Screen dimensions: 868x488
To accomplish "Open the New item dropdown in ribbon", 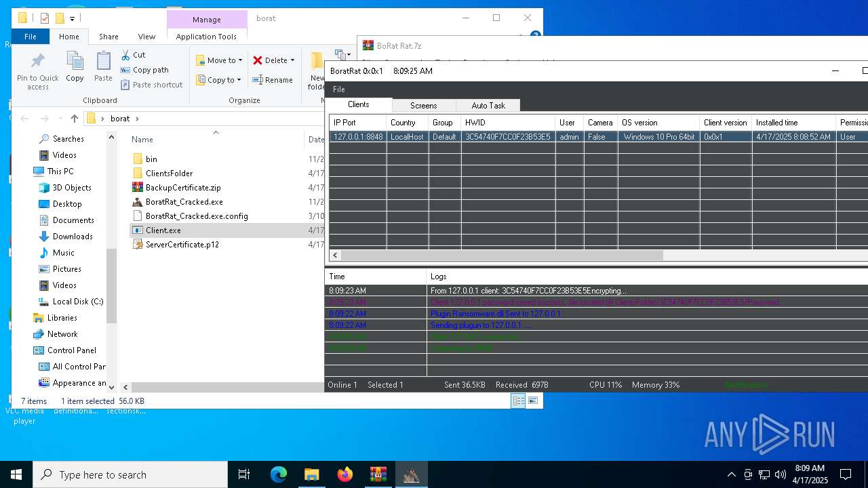I will [342, 55].
